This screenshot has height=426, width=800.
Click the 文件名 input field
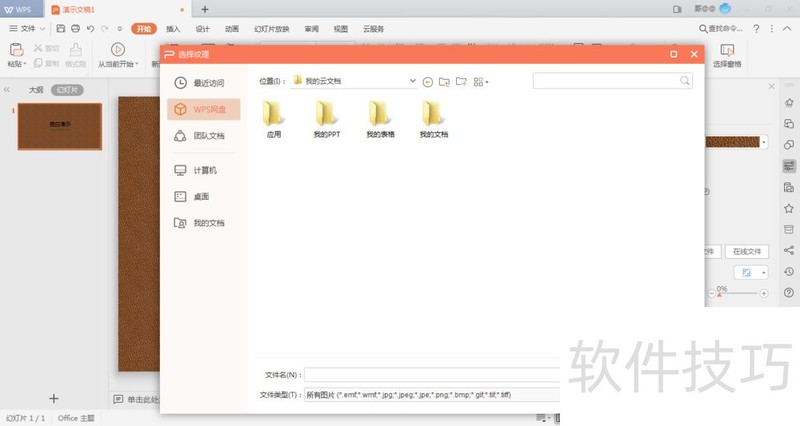click(432, 375)
